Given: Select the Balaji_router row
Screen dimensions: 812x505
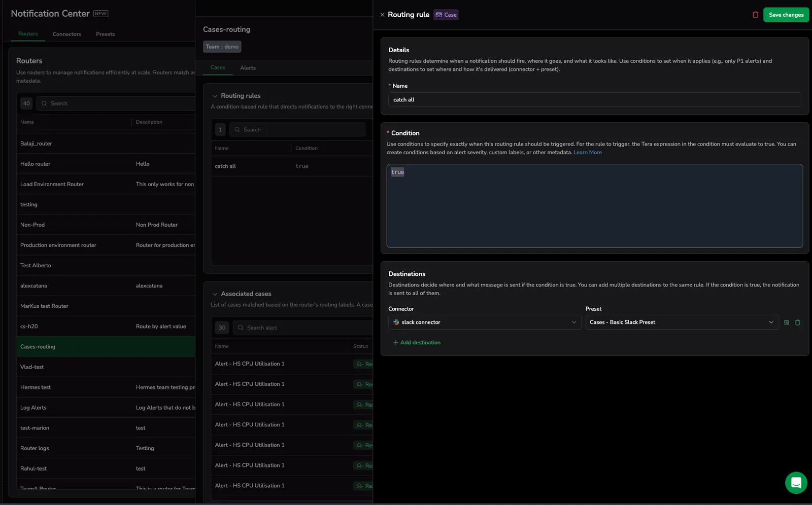Looking at the screenshot, I should [x=106, y=143].
